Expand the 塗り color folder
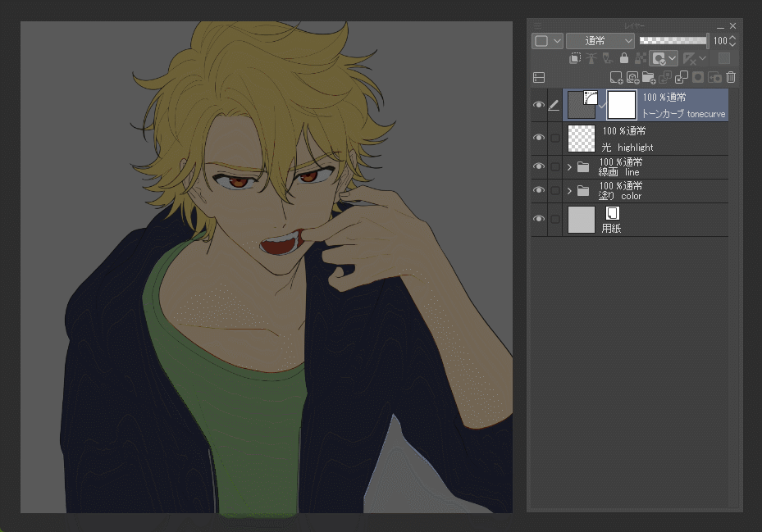Viewport: 762px width, 532px height. pyautogui.click(x=569, y=191)
